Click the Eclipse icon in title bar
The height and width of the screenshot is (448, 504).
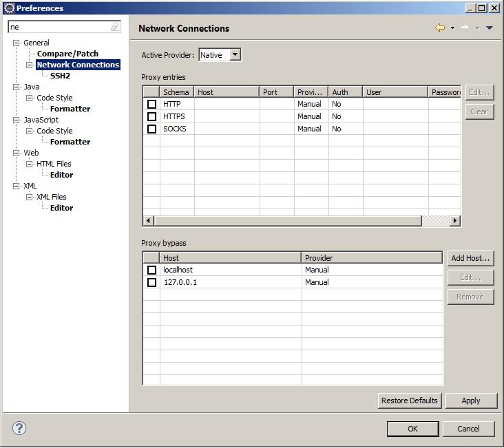[x=9, y=8]
